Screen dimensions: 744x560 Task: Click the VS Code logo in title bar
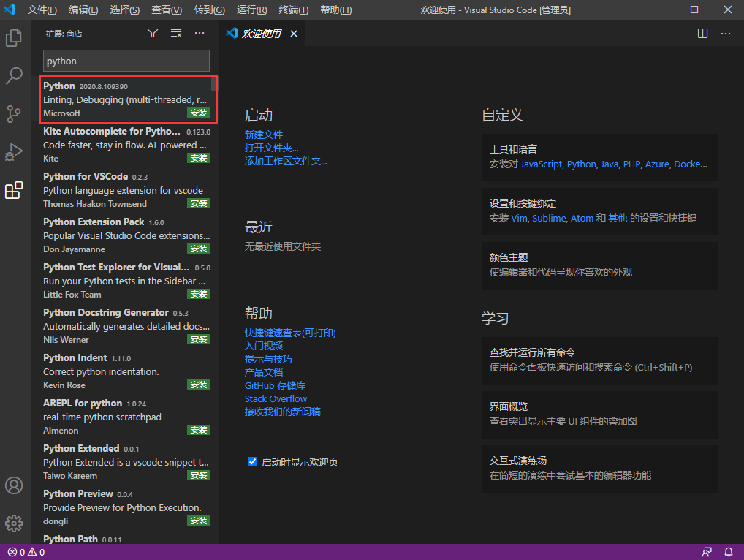click(x=10, y=10)
